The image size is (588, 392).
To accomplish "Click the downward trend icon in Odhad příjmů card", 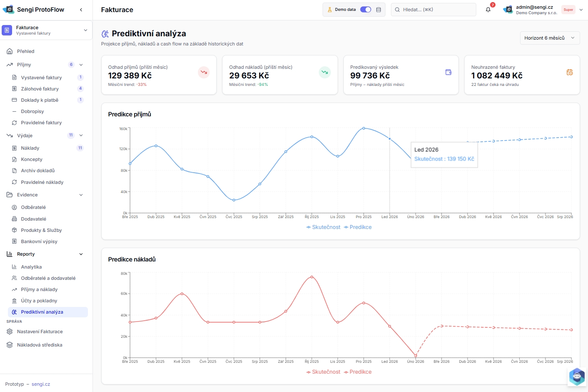I will [204, 72].
